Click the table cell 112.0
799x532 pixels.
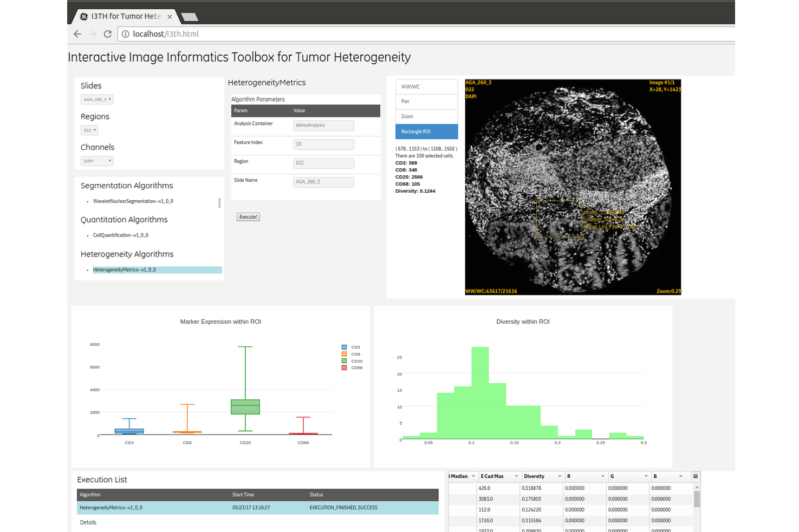(x=498, y=510)
